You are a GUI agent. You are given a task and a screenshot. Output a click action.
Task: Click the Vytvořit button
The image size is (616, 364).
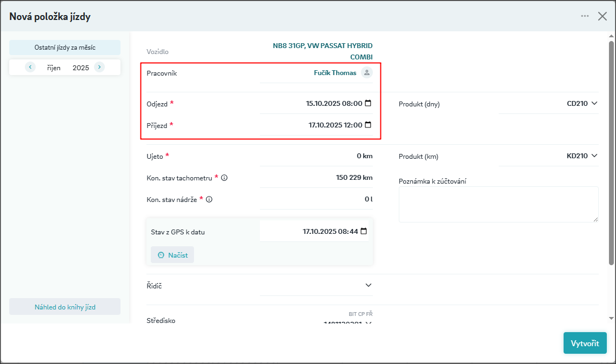tap(585, 343)
